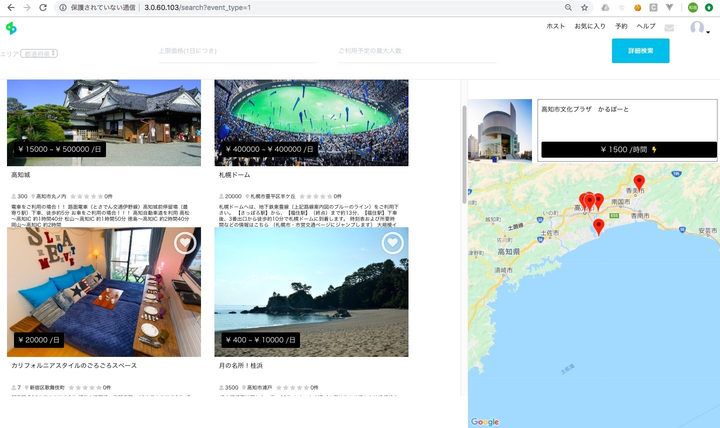
Task: Click the かるぽーと building thumbnail in map panel
Action: click(x=500, y=130)
